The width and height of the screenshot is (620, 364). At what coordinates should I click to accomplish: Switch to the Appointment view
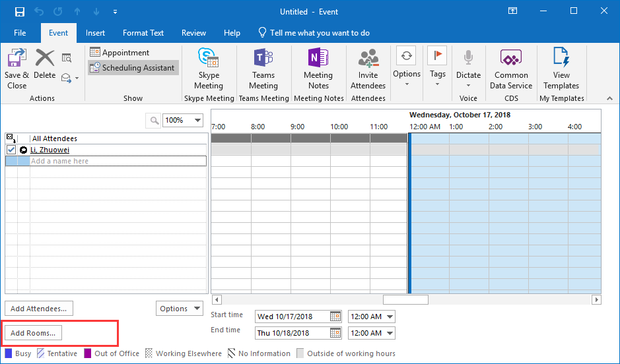tap(120, 53)
